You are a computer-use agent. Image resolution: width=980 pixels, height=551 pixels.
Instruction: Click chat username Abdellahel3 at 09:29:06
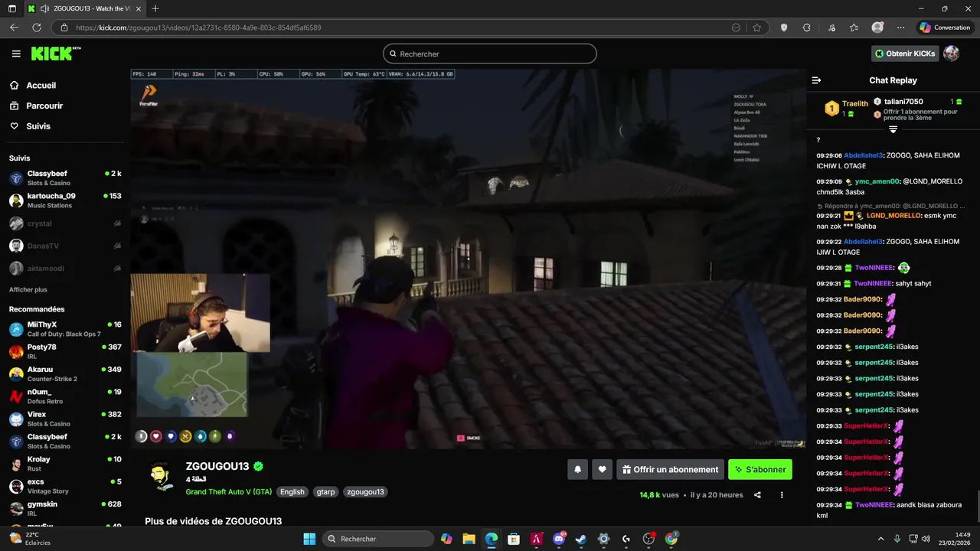click(864, 155)
